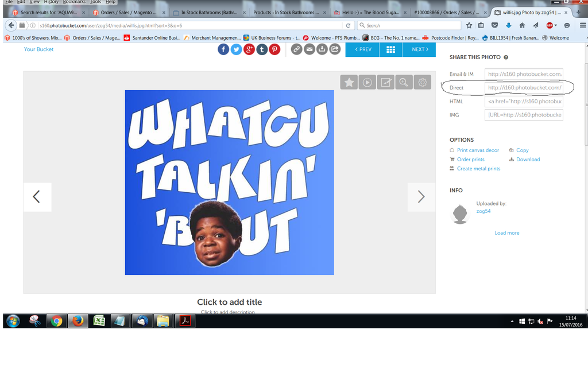Go to Firefox home page
The width and height of the screenshot is (588, 392).
click(x=522, y=25)
